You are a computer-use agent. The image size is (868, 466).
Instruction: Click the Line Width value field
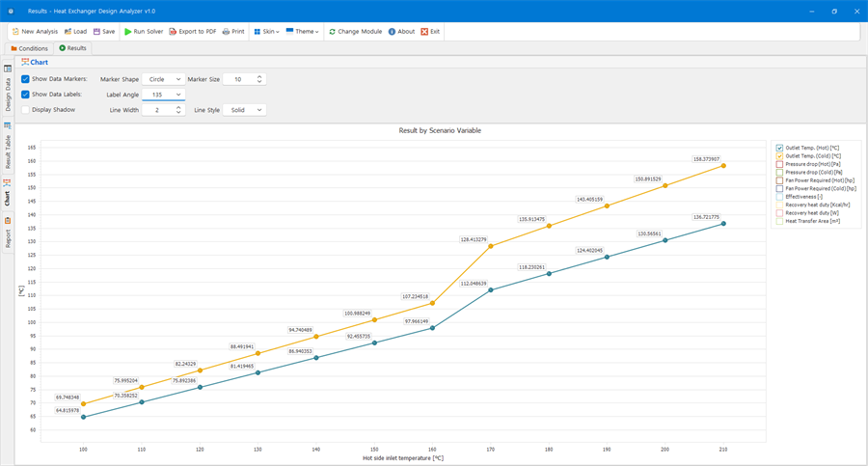click(x=158, y=110)
